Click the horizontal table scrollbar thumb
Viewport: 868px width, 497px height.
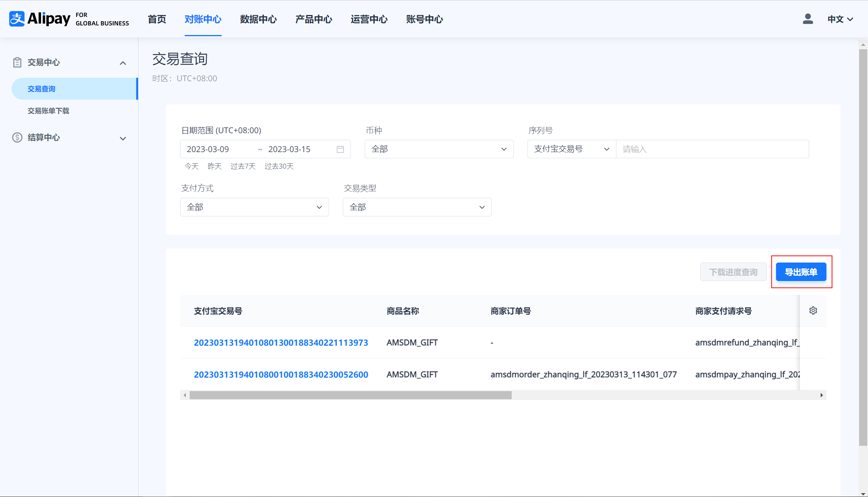pyautogui.click(x=350, y=395)
